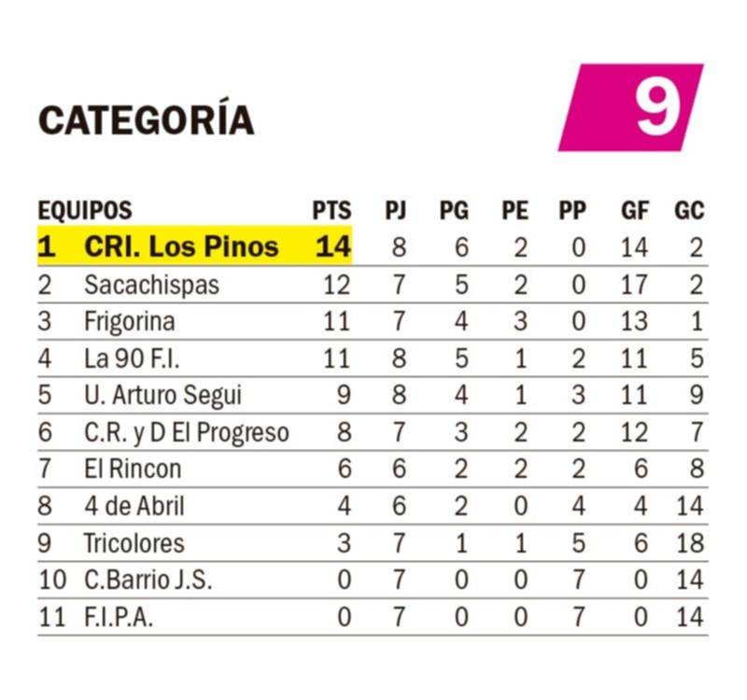Image resolution: width=747 pixels, height=700 pixels.
Task: Select the CATEGORÍA heading
Action: pos(147,118)
